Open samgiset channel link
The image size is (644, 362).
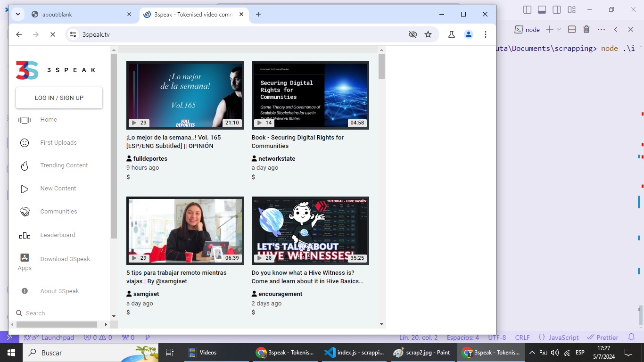click(x=146, y=294)
